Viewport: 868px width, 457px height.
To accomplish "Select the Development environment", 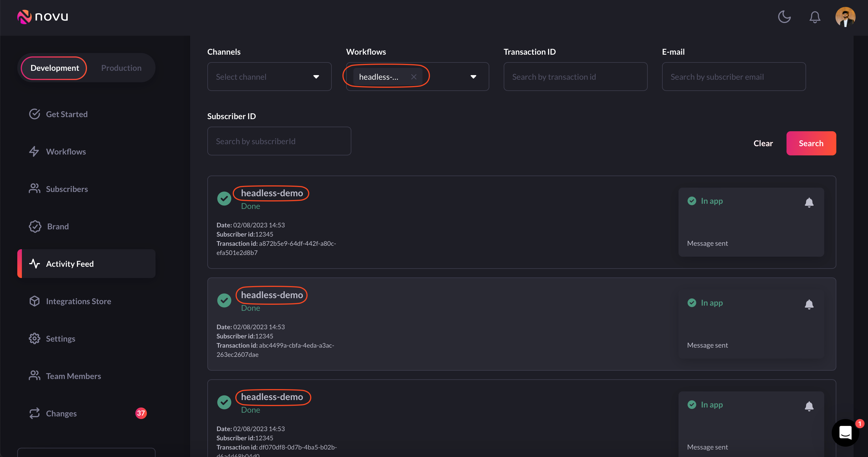I will click(55, 68).
